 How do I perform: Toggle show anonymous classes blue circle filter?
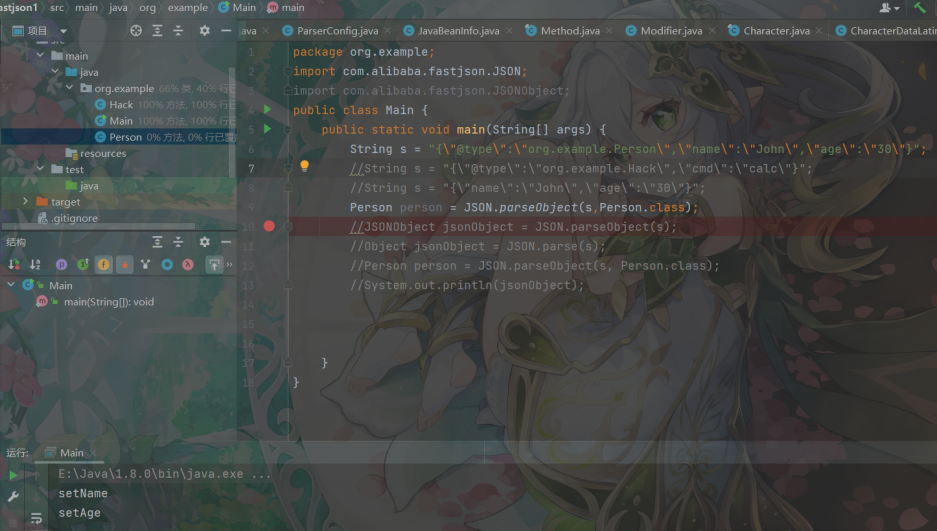tap(167, 264)
